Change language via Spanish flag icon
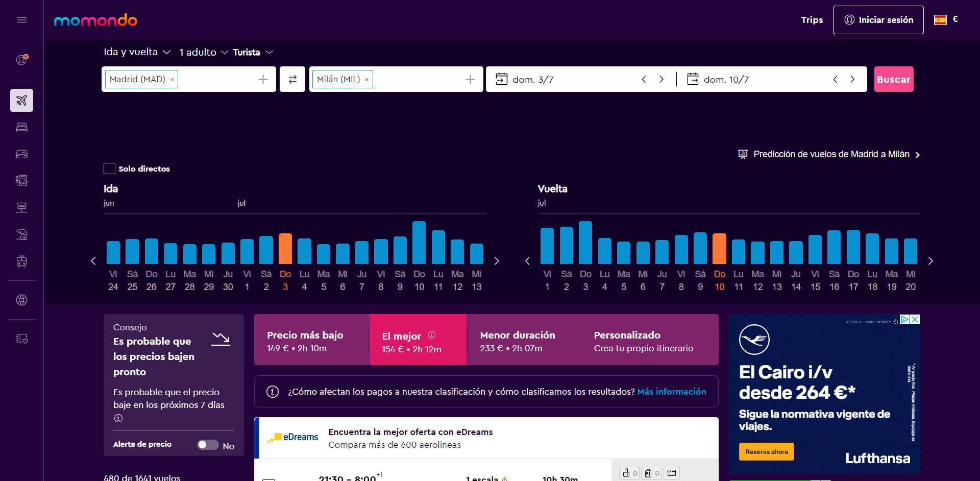The height and width of the screenshot is (481, 980). tap(940, 20)
